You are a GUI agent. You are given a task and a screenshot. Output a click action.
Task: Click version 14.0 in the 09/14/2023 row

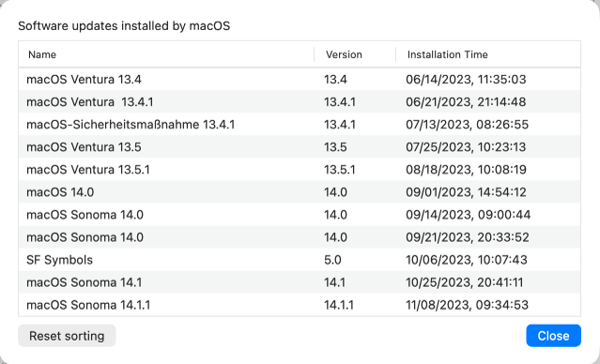click(x=335, y=215)
